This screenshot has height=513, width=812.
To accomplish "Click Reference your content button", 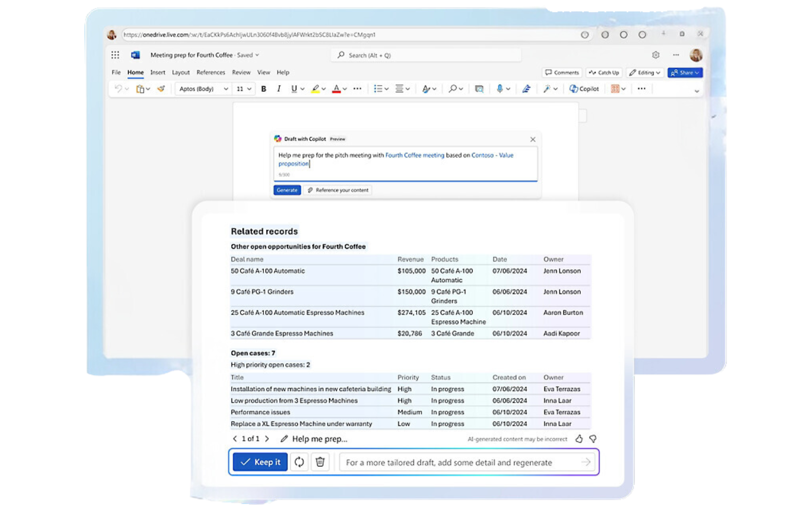I will point(338,190).
